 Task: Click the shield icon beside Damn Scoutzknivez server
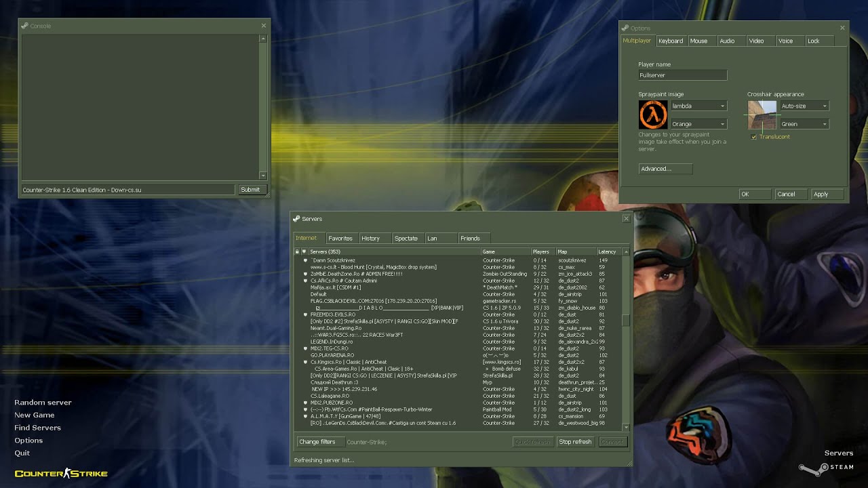click(x=305, y=260)
